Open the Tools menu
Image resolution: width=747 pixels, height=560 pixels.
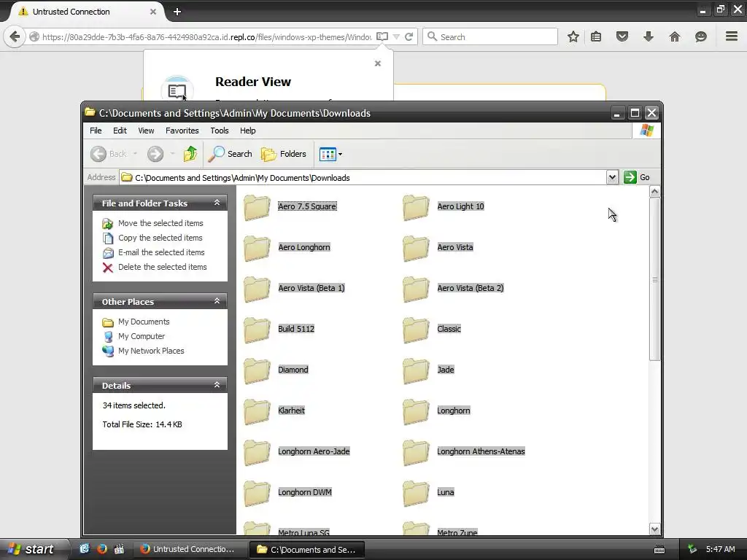(x=219, y=131)
